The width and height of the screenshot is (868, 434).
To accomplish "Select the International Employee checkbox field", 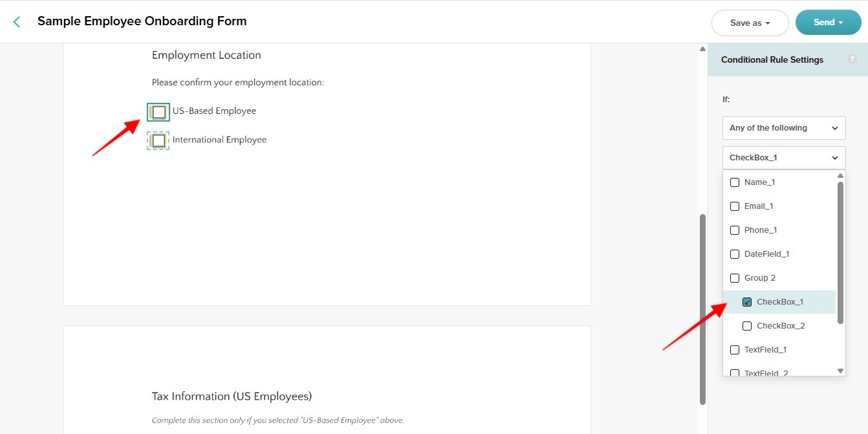I will (158, 140).
